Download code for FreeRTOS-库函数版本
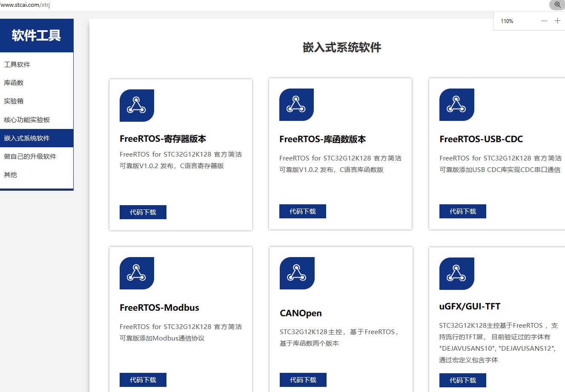Viewport: 565px width, 392px height. click(303, 211)
